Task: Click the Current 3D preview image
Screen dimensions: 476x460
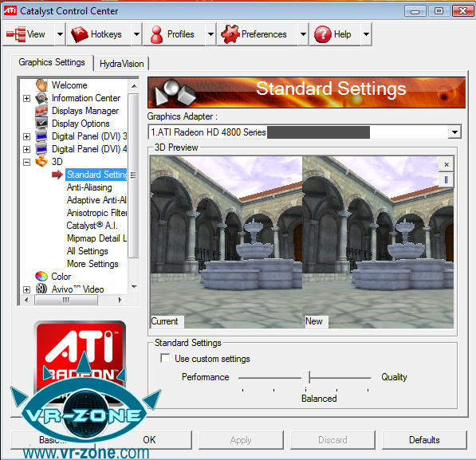Action: [226, 242]
